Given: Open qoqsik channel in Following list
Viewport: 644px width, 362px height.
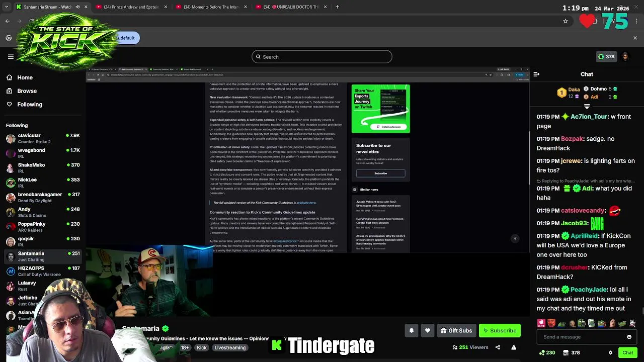Looking at the screenshot, I should 43,241.
